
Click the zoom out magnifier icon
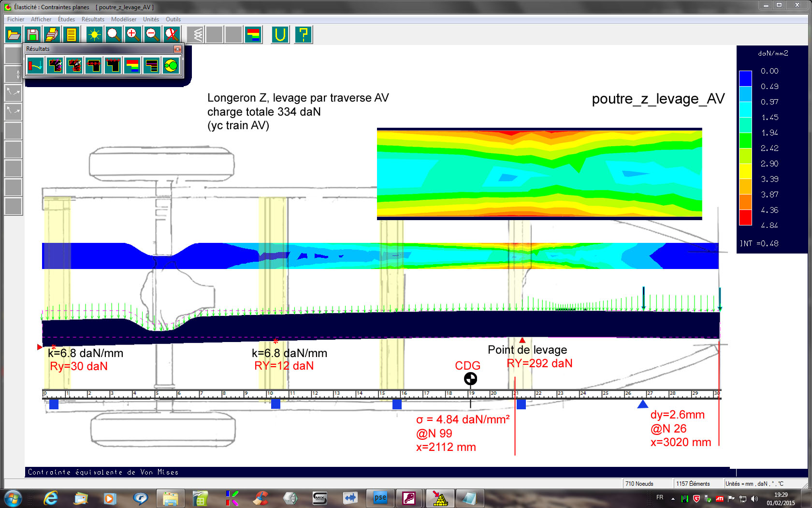point(152,35)
